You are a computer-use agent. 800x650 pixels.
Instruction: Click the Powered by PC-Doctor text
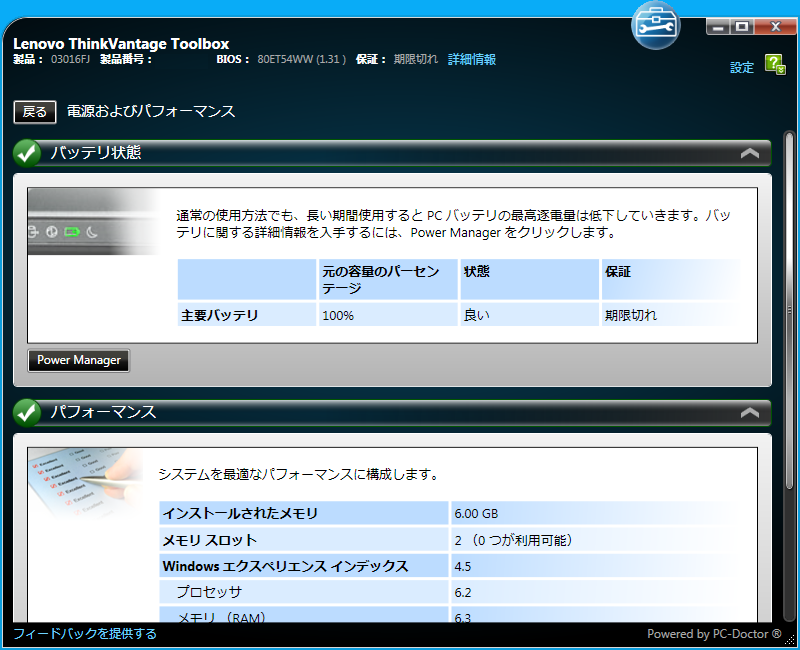click(714, 634)
